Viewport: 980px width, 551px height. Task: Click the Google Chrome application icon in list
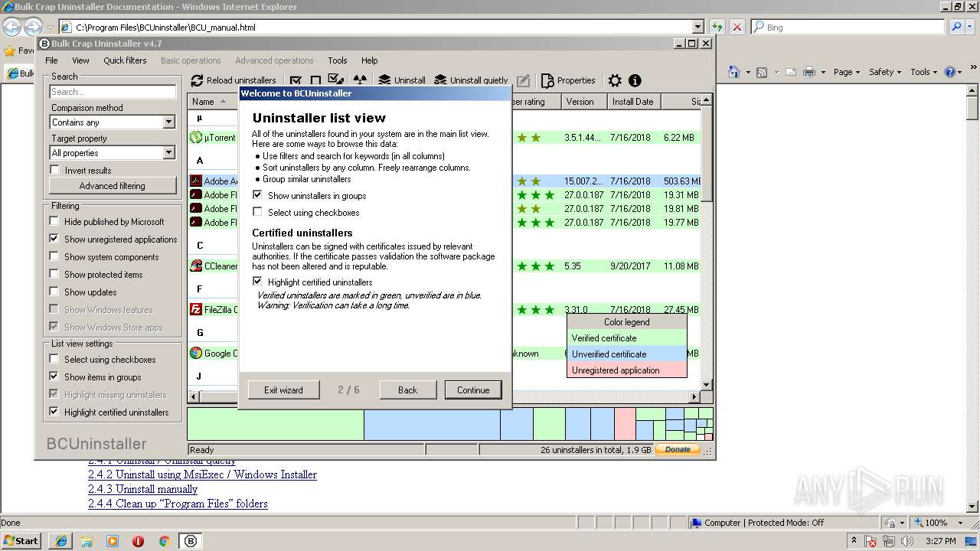pyautogui.click(x=196, y=354)
